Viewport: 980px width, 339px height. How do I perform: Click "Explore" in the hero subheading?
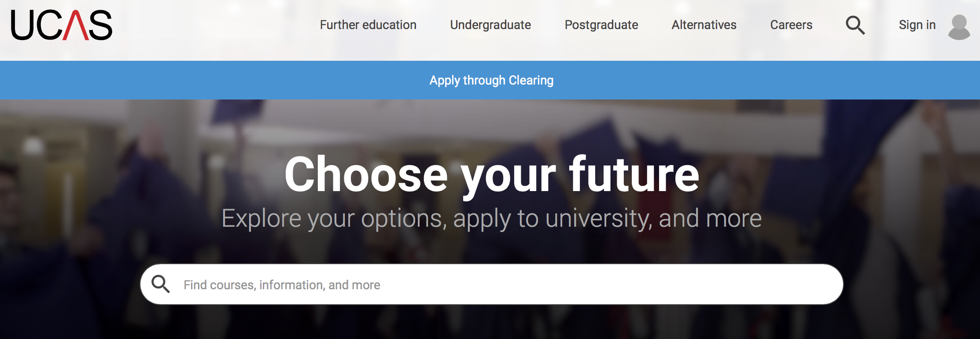click(x=261, y=218)
